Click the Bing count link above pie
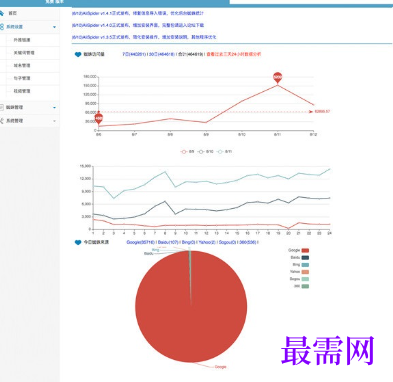The width and height of the screenshot is (393, 382). (x=188, y=242)
